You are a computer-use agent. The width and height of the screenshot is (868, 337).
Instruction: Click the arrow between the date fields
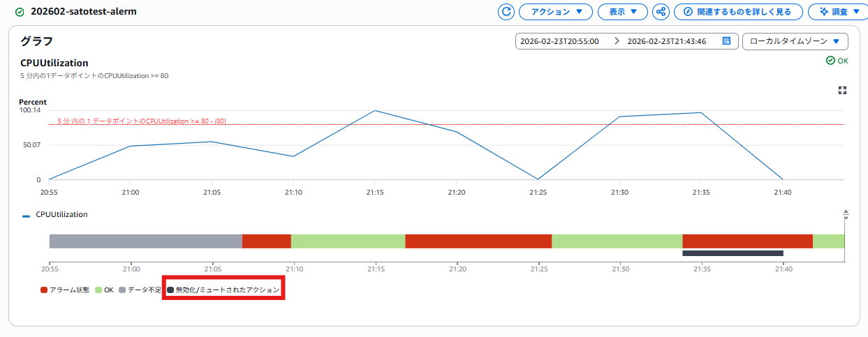(617, 41)
